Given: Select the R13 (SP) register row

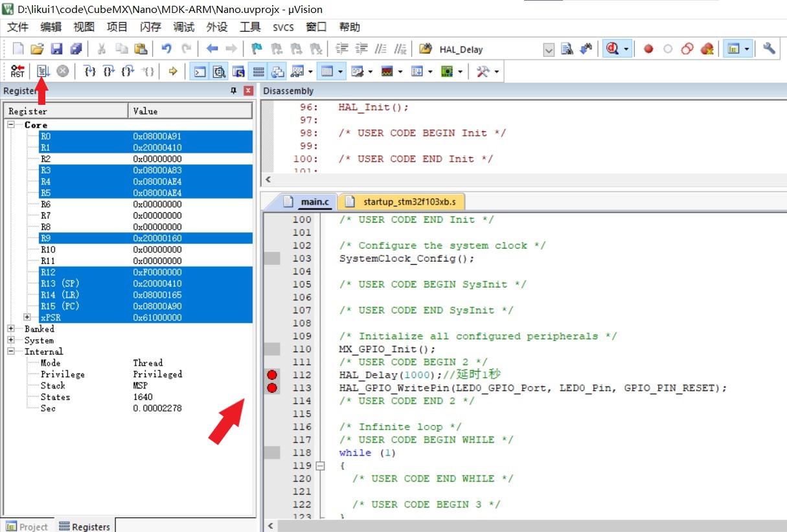Looking at the screenshot, I should click(146, 283).
